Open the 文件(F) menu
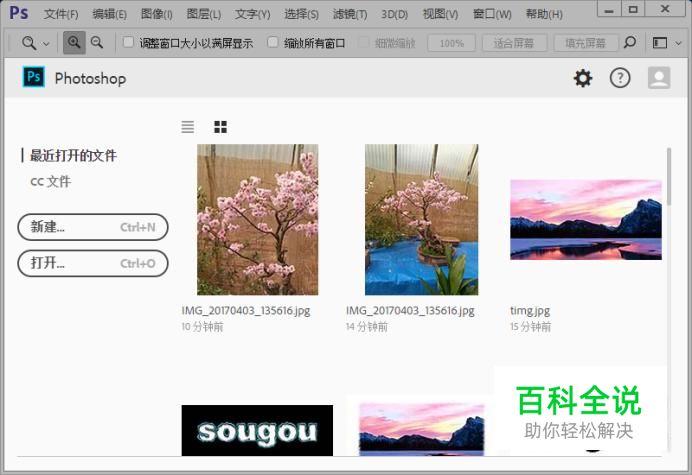The width and height of the screenshot is (692, 475). pyautogui.click(x=61, y=14)
